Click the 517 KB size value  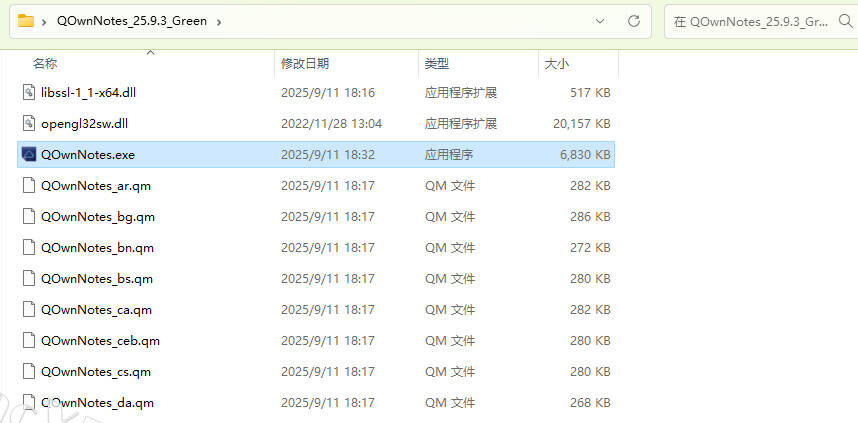pyautogui.click(x=590, y=93)
